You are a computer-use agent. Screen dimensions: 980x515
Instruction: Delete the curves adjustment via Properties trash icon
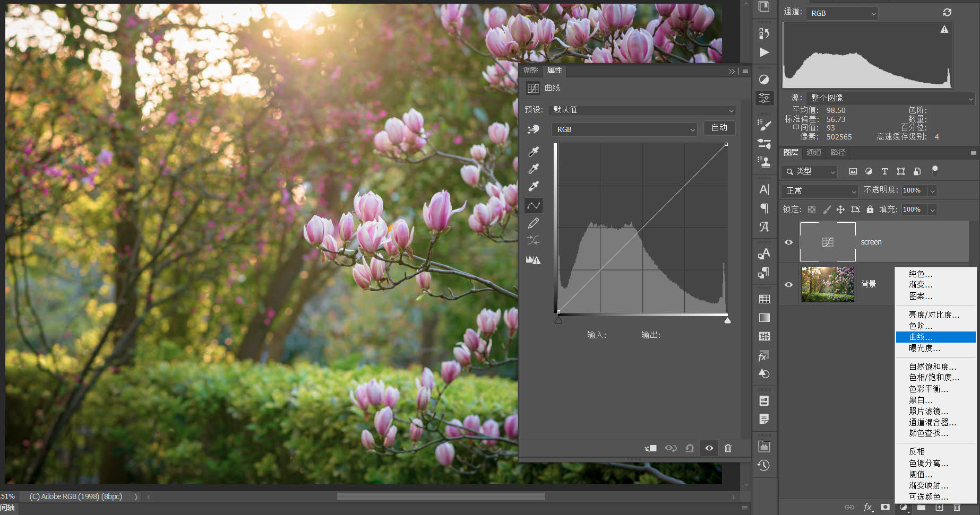728,448
